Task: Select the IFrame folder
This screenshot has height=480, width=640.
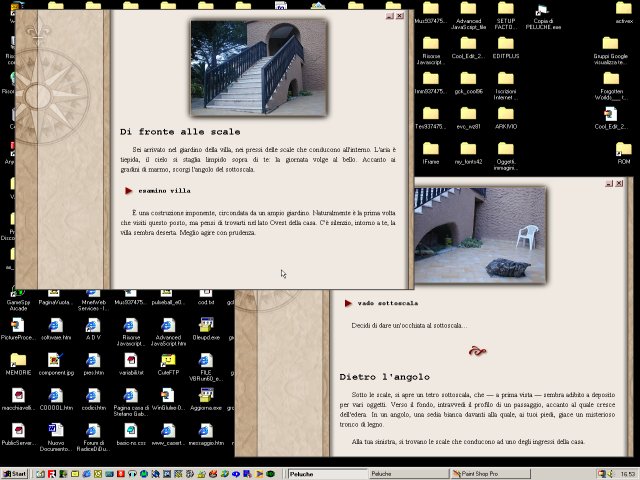Action: click(431, 153)
